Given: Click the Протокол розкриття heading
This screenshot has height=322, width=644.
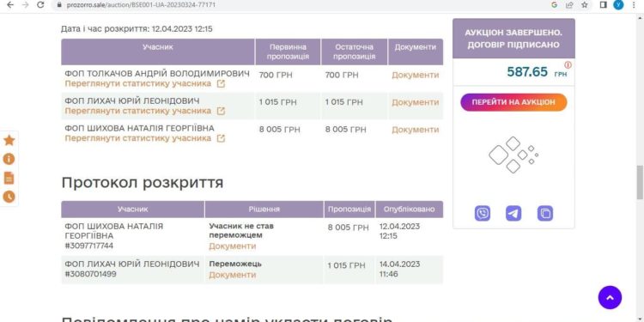Looking at the screenshot, I should point(143,183).
